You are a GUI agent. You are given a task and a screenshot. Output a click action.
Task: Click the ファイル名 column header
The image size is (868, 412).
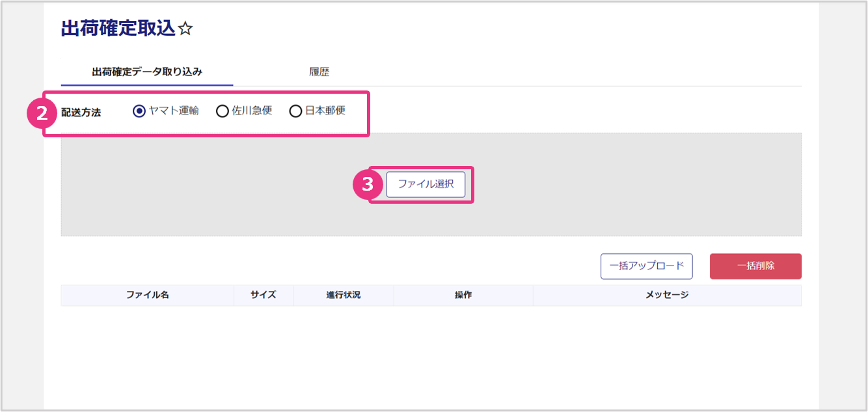click(148, 295)
